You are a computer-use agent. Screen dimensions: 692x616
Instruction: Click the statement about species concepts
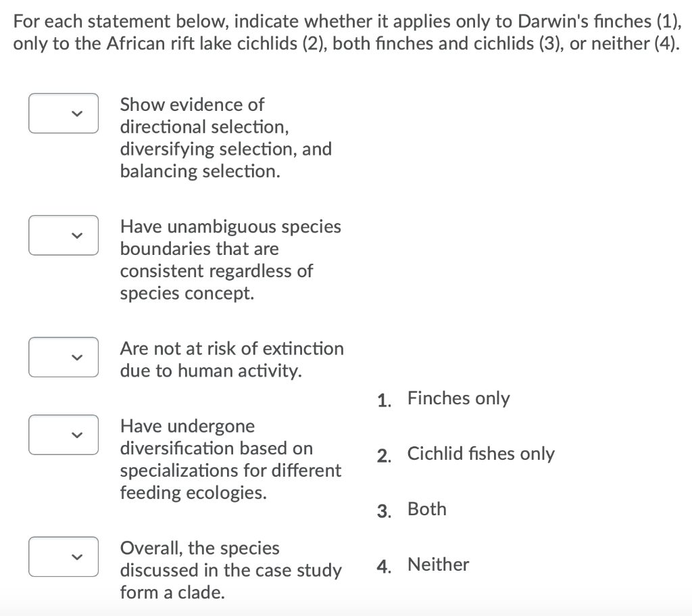(230, 260)
